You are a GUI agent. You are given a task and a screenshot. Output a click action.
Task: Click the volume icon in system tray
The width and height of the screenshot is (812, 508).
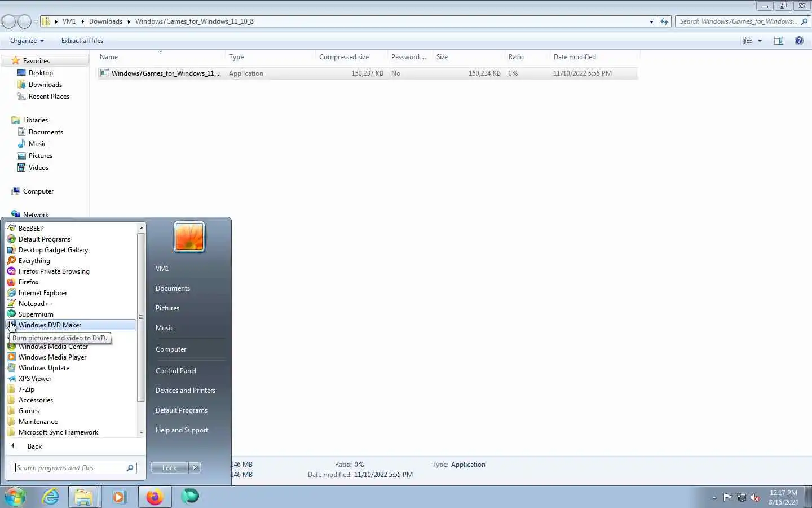click(755, 497)
